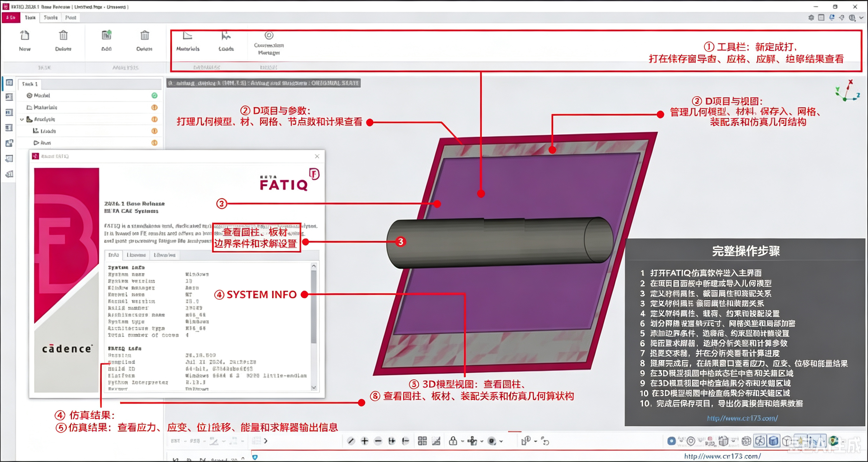868x462 pixels.
Task: Click the 'System info' heading in About dialog
Action: tap(126, 267)
